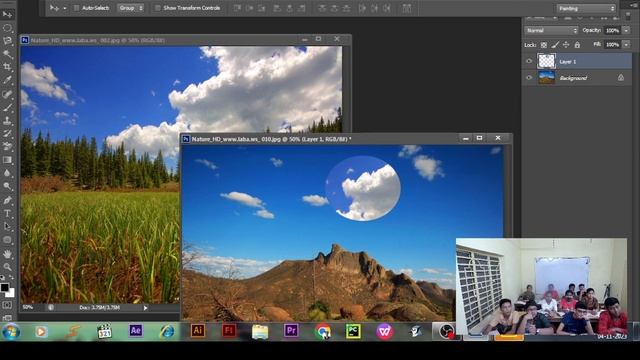
Task: Open Google Chrome from the taskbar
Action: (323, 331)
